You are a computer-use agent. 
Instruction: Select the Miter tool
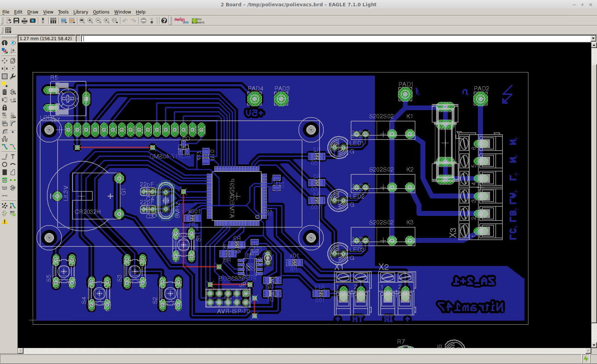click(13, 123)
